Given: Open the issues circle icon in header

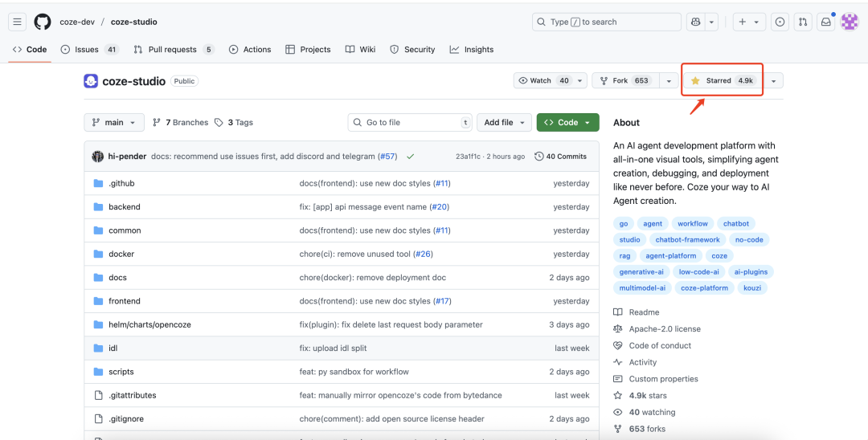Looking at the screenshot, I should click(780, 22).
